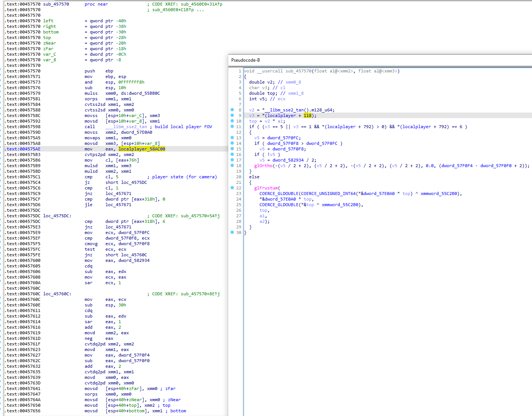This screenshot has width=532, height=416.
Task: Select 'double v2;' declaration in pseudocode
Action: point(262,82)
